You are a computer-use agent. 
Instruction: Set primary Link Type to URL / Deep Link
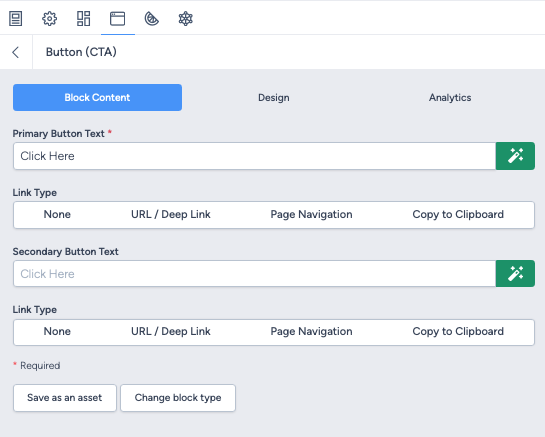[x=171, y=215]
